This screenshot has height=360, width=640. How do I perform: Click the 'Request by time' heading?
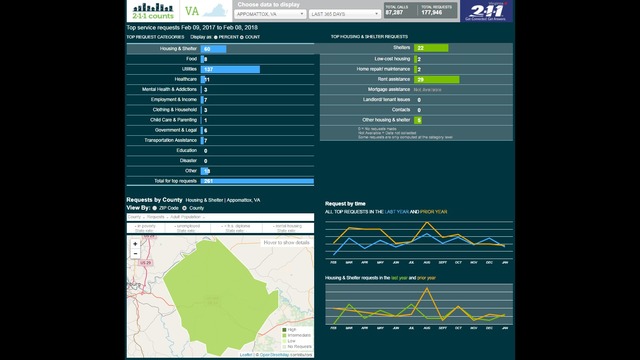345,204
